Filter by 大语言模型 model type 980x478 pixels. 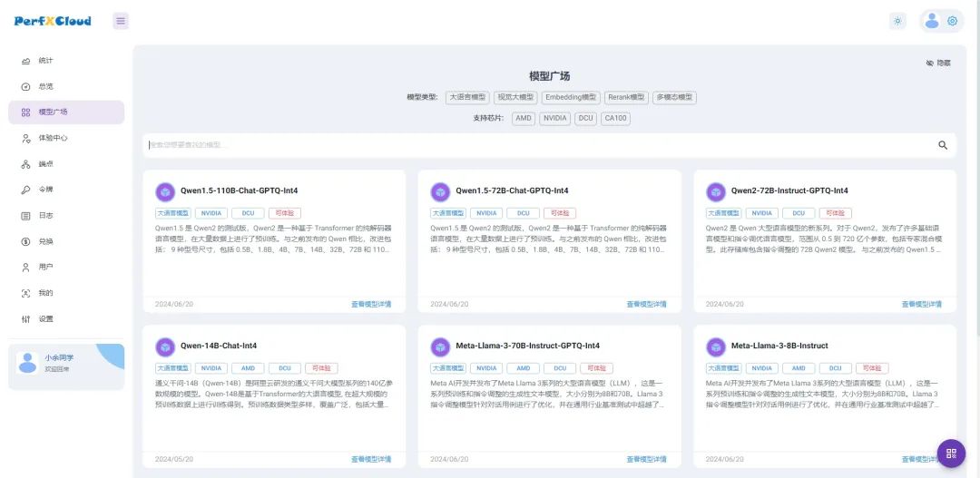[x=467, y=97]
